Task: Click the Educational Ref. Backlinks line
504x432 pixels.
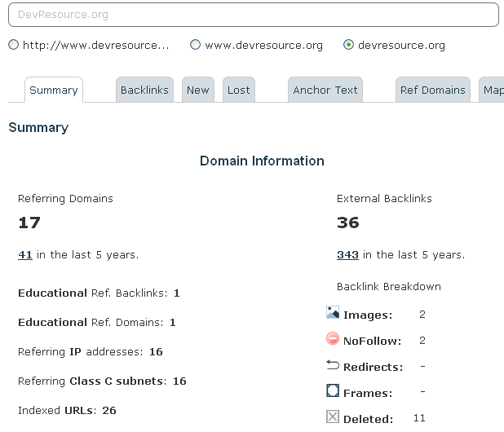Action: [99, 293]
